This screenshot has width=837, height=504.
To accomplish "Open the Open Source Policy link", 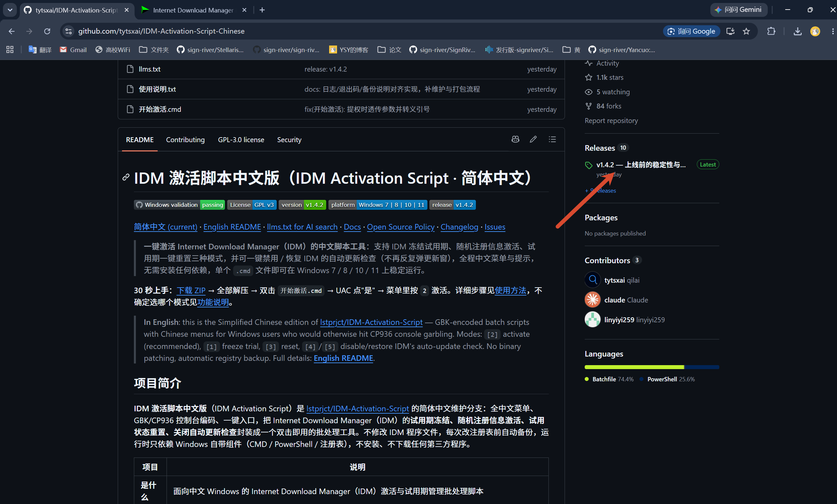I will coord(401,227).
